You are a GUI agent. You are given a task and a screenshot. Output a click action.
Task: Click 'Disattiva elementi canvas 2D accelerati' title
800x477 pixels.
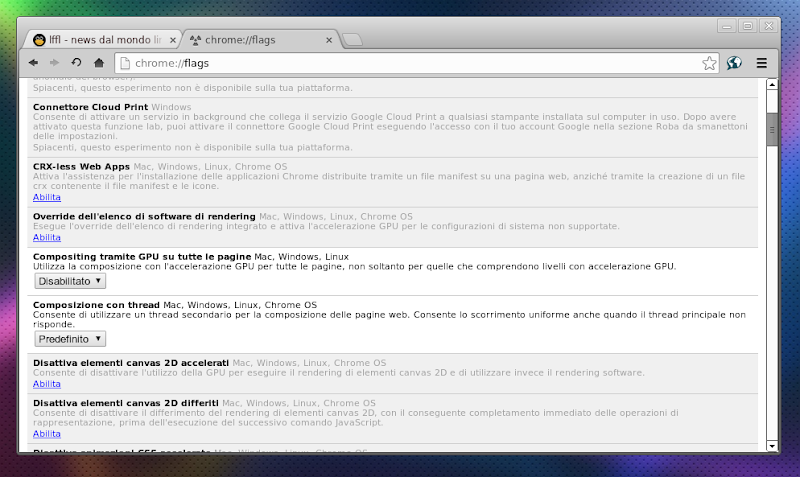pos(131,363)
